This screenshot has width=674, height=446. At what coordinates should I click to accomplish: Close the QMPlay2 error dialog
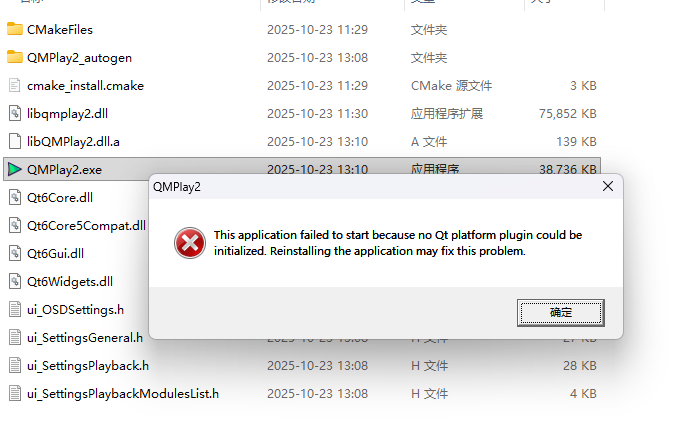click(608, 186)
